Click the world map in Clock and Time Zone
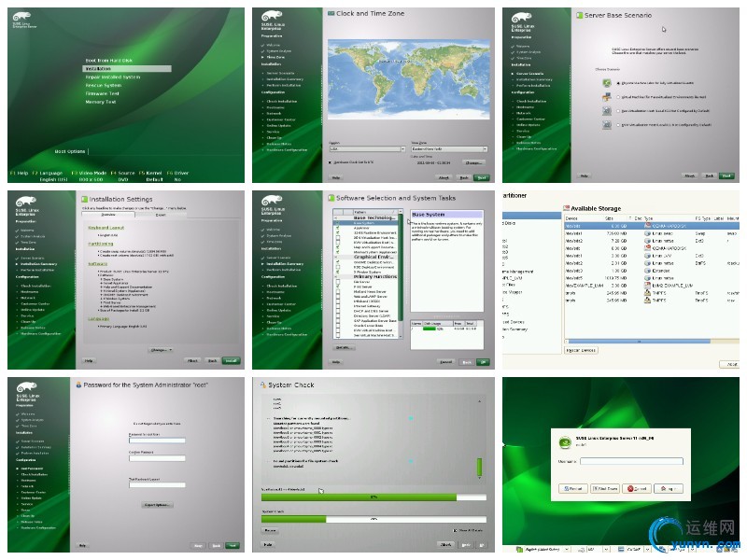Screen dimensions: 747x560 (x=409, y=79)
